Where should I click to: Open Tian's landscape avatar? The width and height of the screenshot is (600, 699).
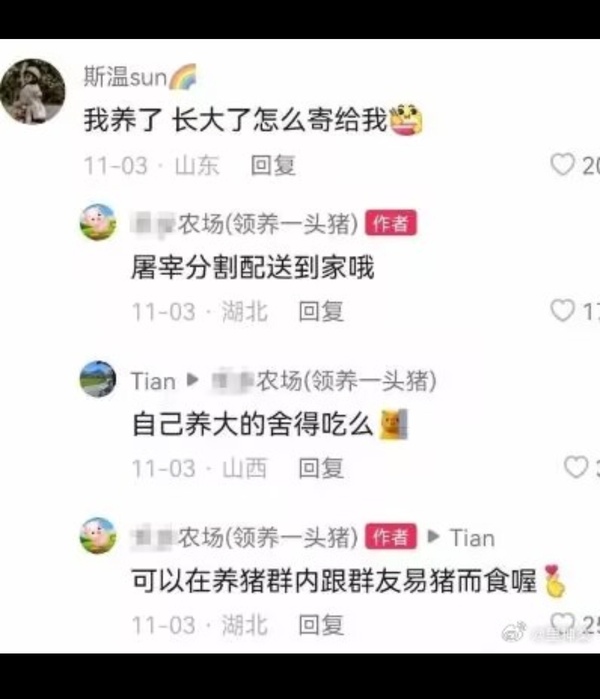pyautogui.click(x=98, y=379)
